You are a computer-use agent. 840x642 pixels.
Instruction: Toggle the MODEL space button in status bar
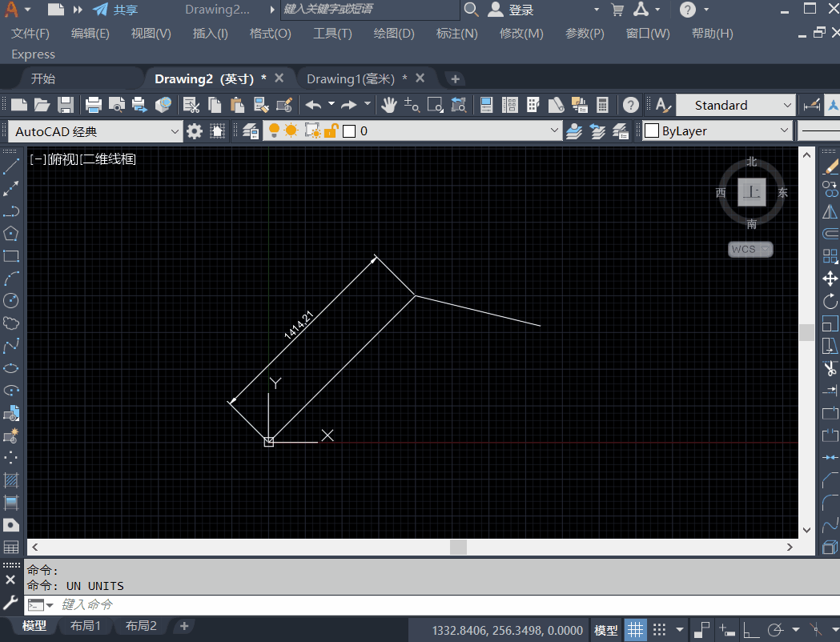point(606,630)
